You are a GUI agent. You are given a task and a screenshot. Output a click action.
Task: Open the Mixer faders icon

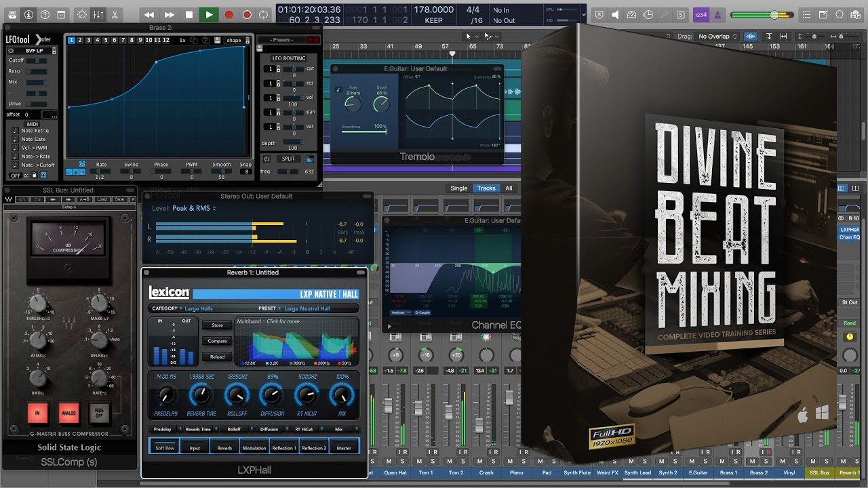coord(98,14)
